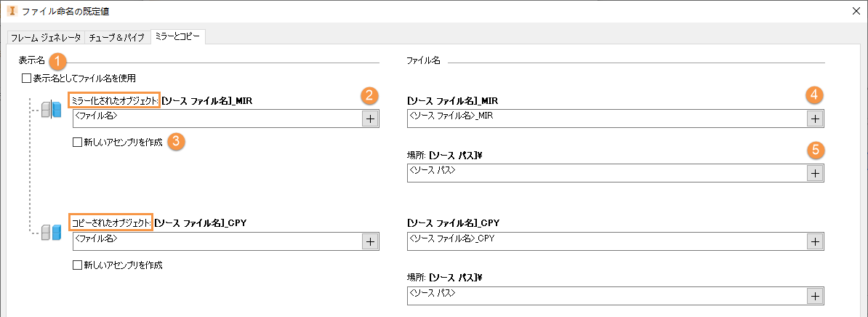Check 新しいアセンブリを作成 under copied object
Image resolution: width=868 pixels, height=317 pixels.
click(77, 265)
